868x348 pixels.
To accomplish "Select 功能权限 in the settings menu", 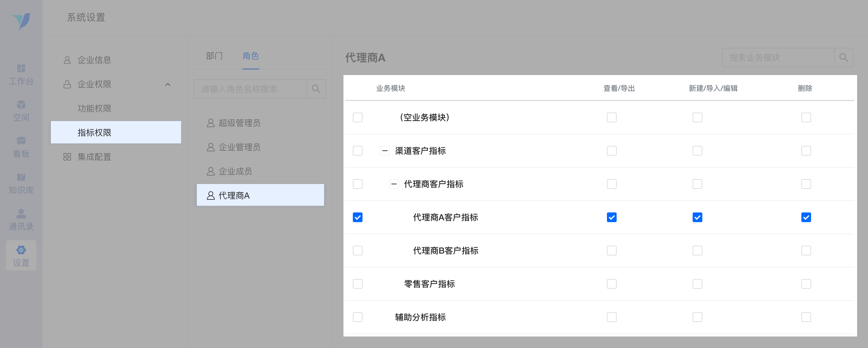I will coord(94,108).
